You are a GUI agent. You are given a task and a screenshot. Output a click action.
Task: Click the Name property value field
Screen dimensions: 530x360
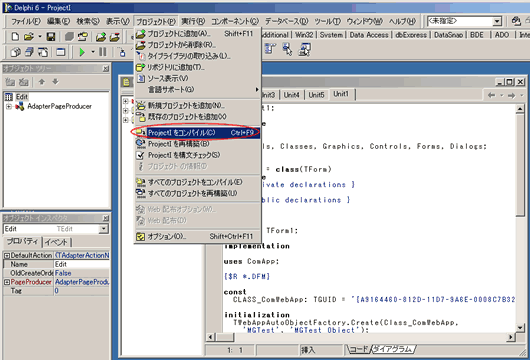click(81, 264)
